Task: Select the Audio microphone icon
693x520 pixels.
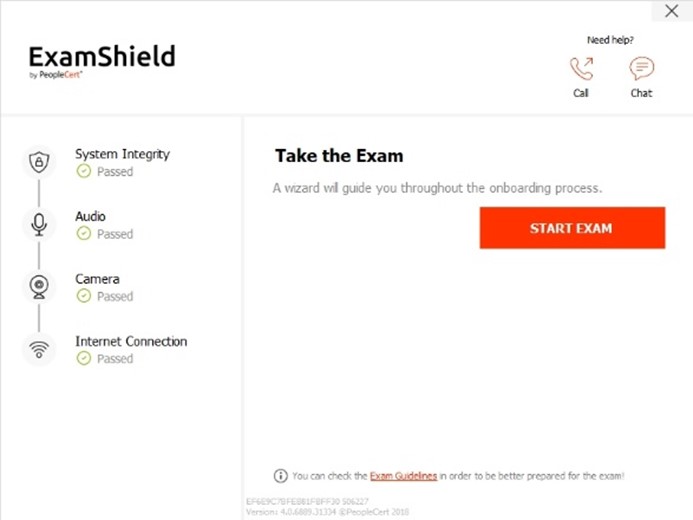Action: [39, 224]
